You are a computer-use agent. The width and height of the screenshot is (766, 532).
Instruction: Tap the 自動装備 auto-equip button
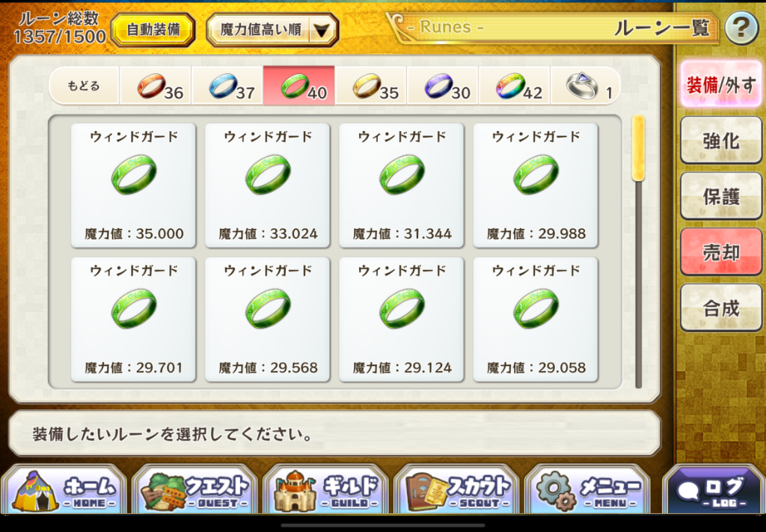point(153,30)
